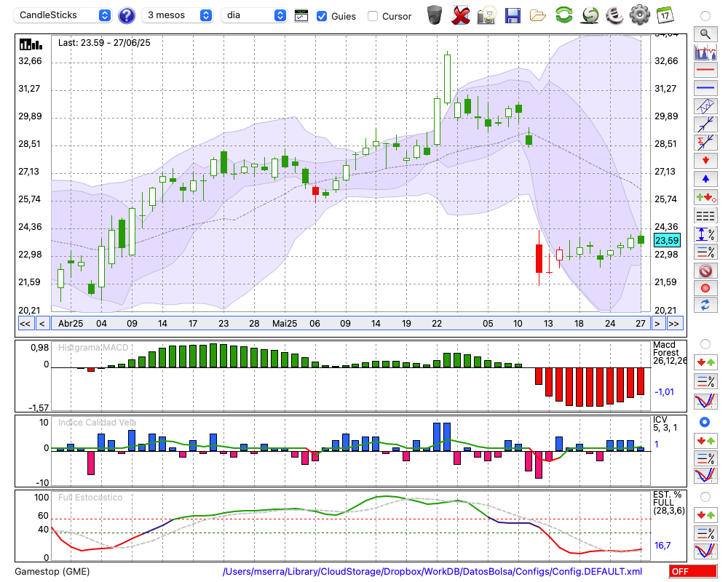Click the Config.DEFAULT.xml file path link
Viewport: 728px width, 582px height.
[x=432, y=571]
